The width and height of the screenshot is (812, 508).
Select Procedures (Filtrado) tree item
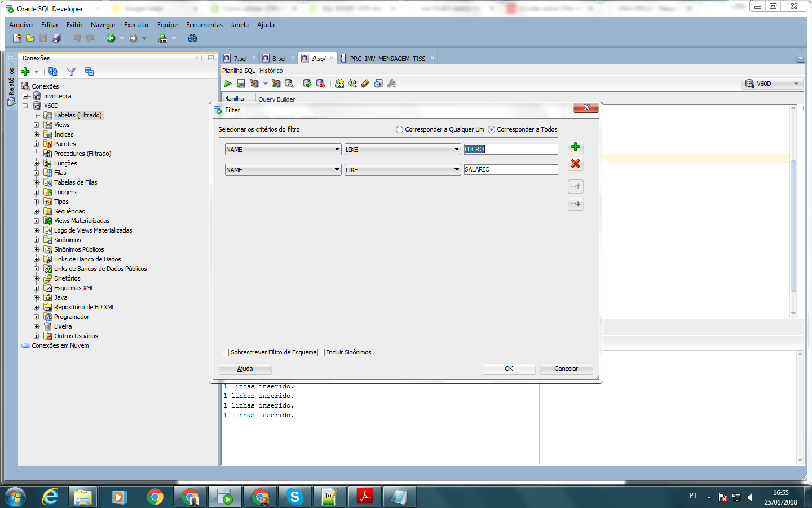click(82, 154)
